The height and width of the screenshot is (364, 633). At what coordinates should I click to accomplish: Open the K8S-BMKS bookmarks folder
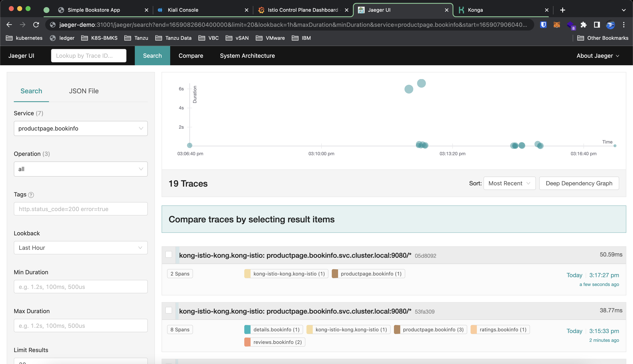100,38
